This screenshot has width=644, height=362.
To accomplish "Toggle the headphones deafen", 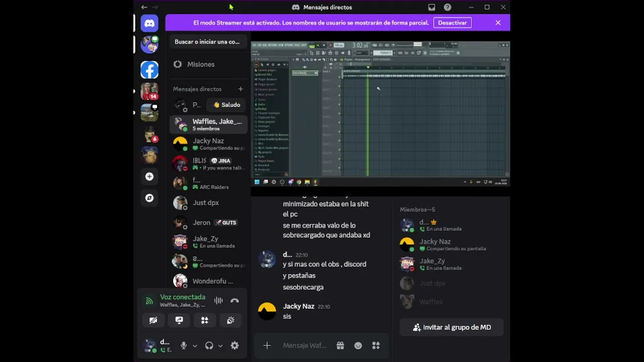I will pos(209,345).
